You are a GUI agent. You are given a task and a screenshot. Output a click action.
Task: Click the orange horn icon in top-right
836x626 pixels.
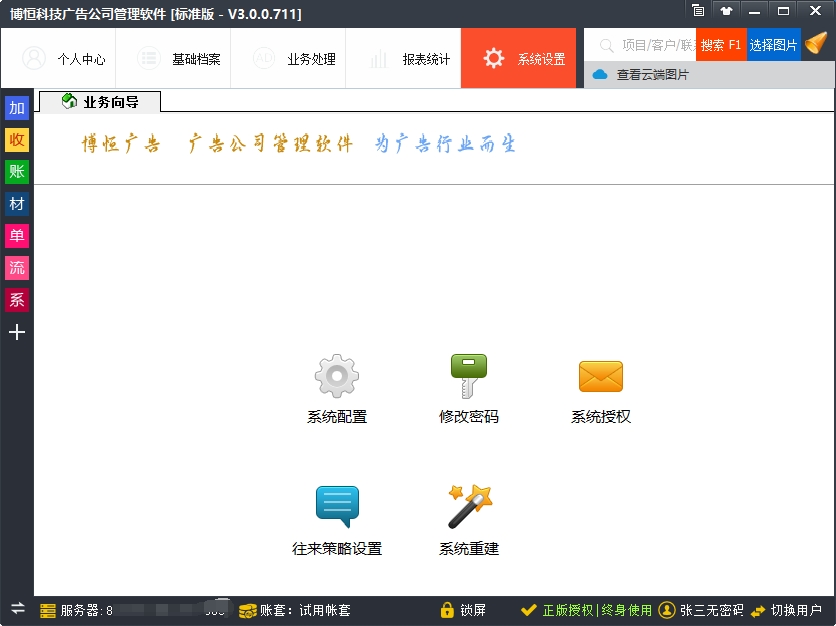816,43
